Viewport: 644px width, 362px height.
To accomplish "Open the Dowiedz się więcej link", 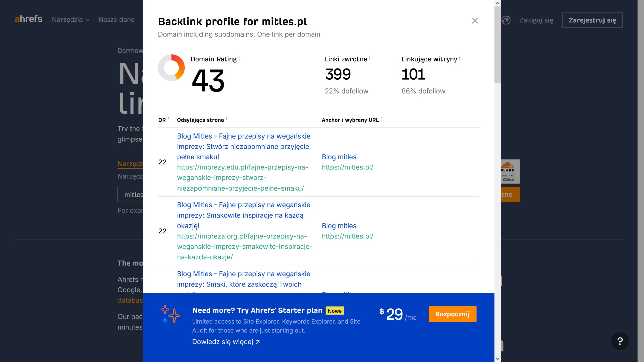I will [x=226, y=342].
